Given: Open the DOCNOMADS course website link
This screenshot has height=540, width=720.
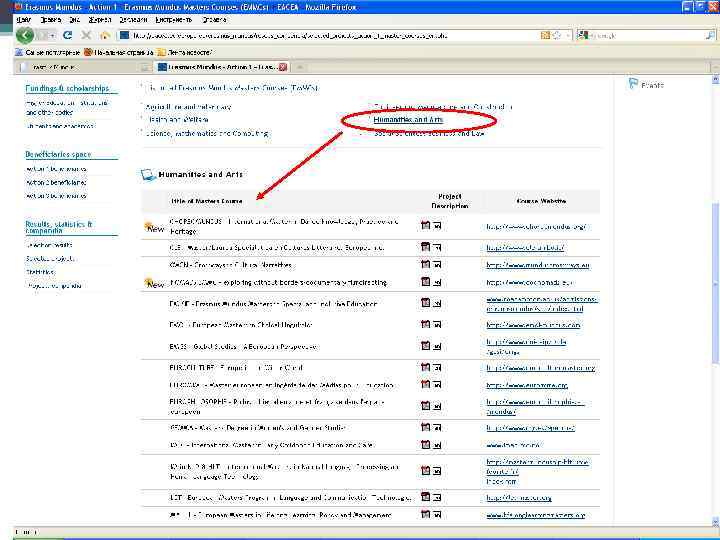Looking at the screenshot, I should click(x=529, y=282).
